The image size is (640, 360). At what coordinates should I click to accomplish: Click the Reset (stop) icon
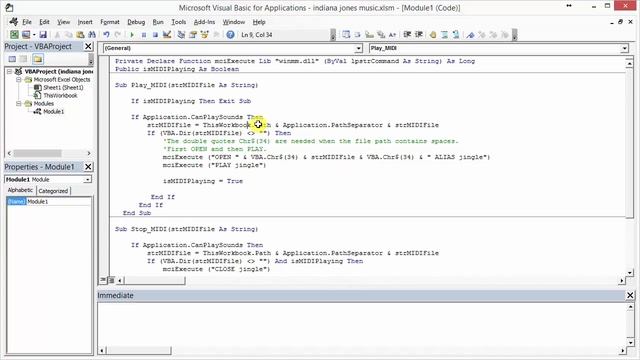(155, 35)
